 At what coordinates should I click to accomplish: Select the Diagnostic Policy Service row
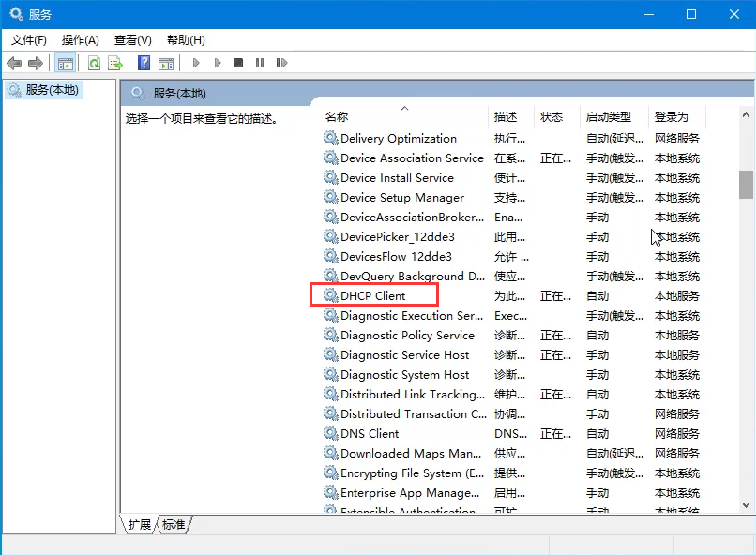512,336
